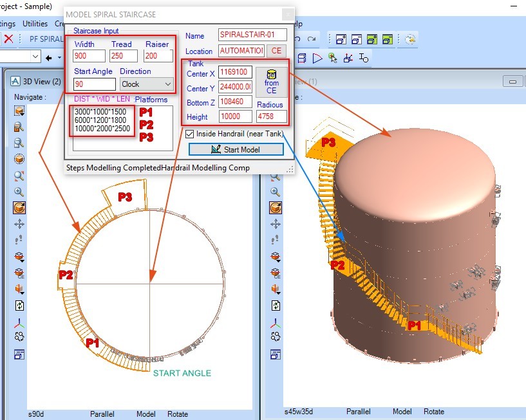Click the green add-window icon in toolbar
This screenshot has width=526, height=420.
tap(372, 39)
